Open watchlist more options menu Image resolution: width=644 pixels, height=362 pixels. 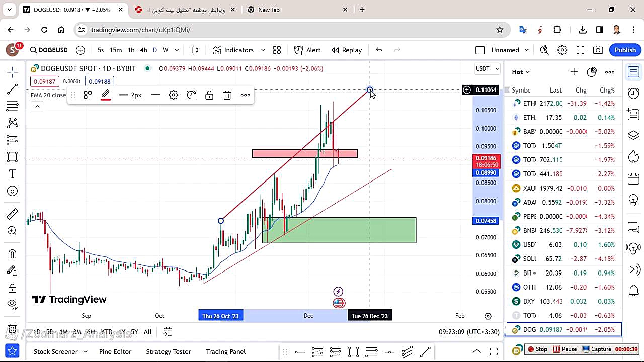click(x=610, y=72)
